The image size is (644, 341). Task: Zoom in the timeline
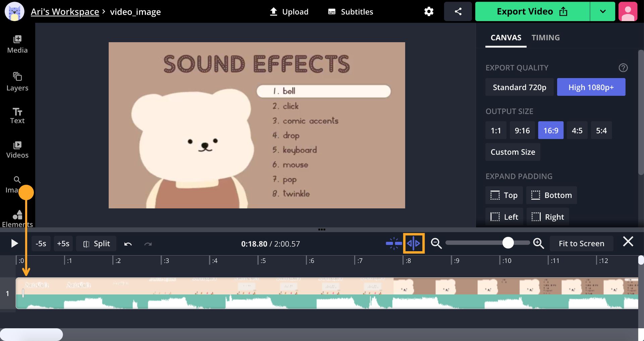coord(539,244)
